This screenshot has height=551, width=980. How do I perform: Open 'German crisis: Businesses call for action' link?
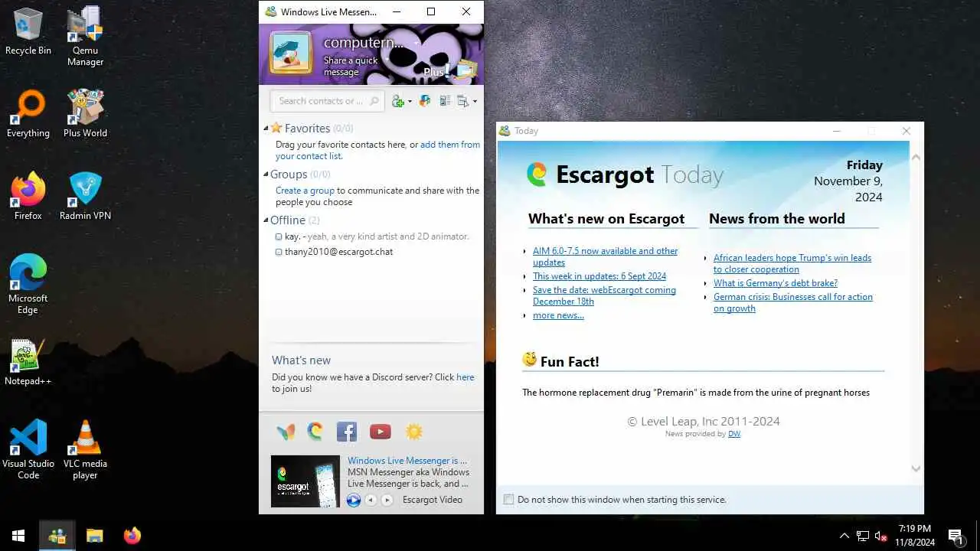tap(793, 302)
